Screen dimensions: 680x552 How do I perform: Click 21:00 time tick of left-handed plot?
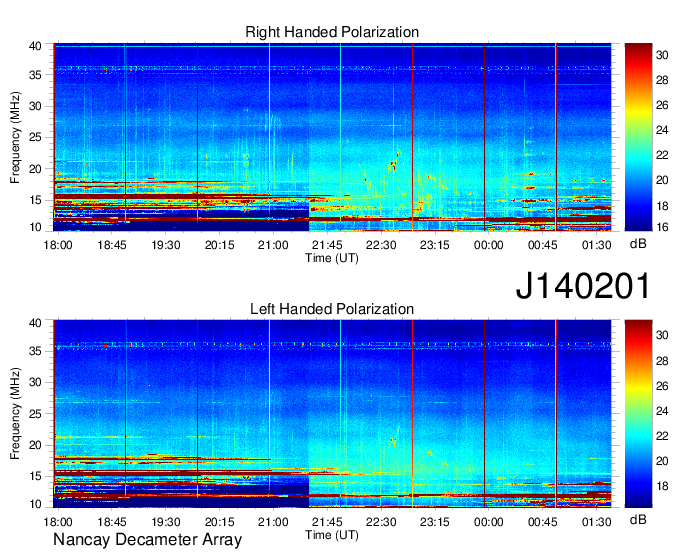click(x=273, y=522)
